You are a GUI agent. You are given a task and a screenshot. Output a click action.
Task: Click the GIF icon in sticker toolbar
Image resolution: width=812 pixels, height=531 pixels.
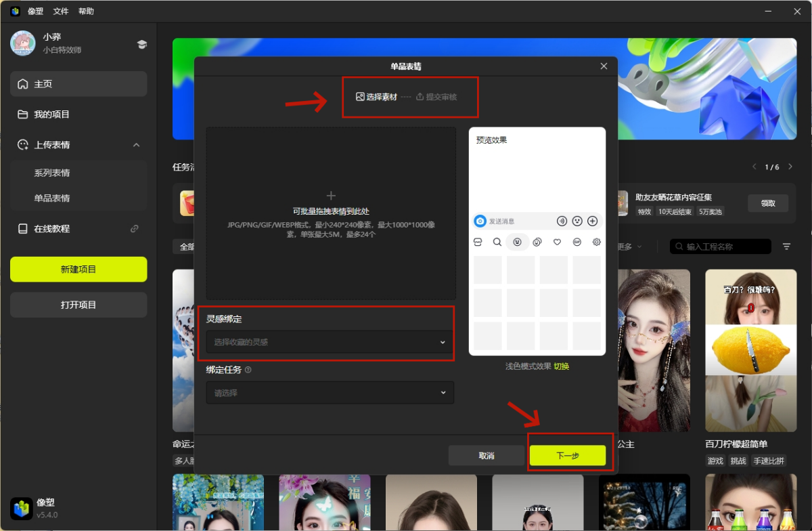(577, 242)
